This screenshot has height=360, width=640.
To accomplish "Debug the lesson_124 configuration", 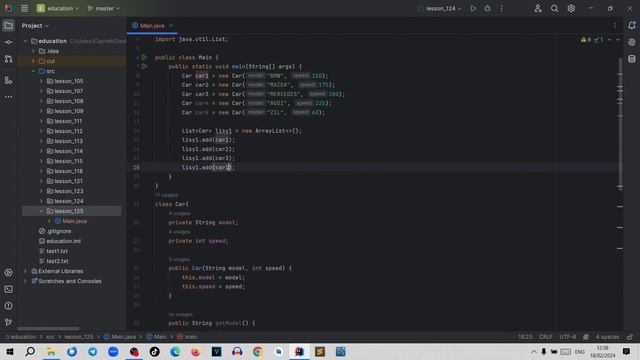I will point(487,8).
